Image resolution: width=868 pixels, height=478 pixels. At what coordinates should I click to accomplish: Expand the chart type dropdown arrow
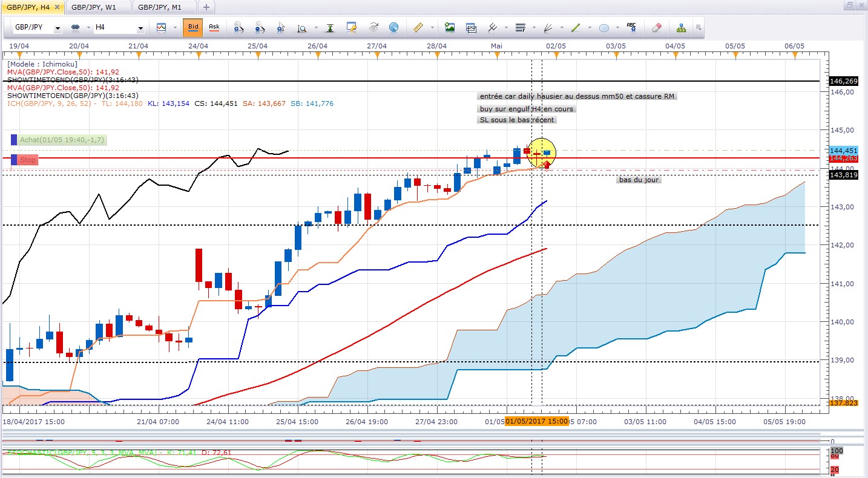tap(175, 28)
